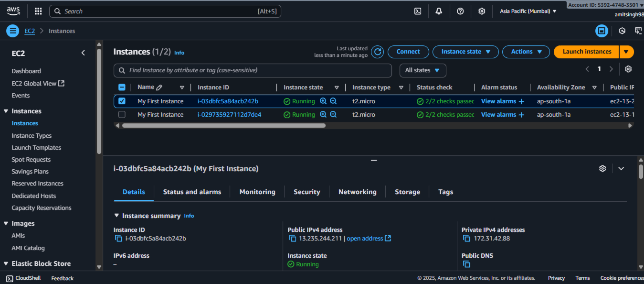
Task: Open EC2 Global View sidebar link
Action: click(x=38, y=83)
